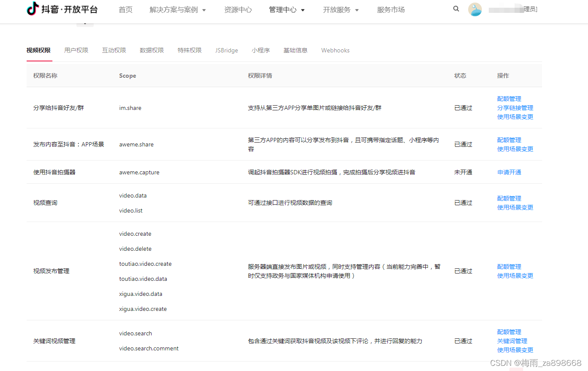The height and width of the screenshot is (371, 588).
Task: Open the Webhooks tab
Action: tap(335, 50)
